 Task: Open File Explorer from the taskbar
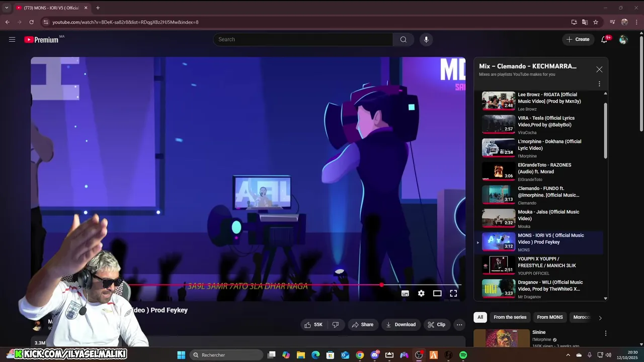pyautogui.click(x=301, y=355)
